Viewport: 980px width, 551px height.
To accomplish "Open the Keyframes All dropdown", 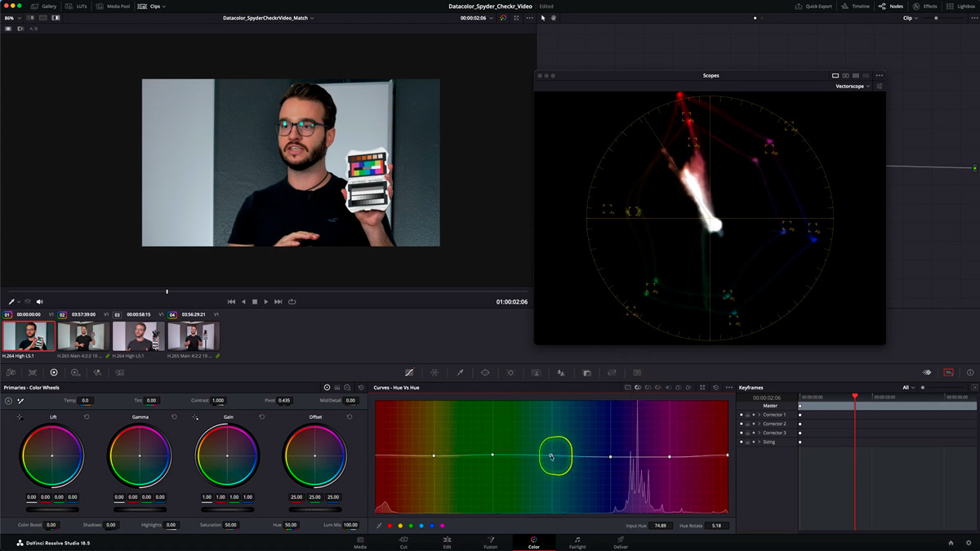I will (908, 387).
